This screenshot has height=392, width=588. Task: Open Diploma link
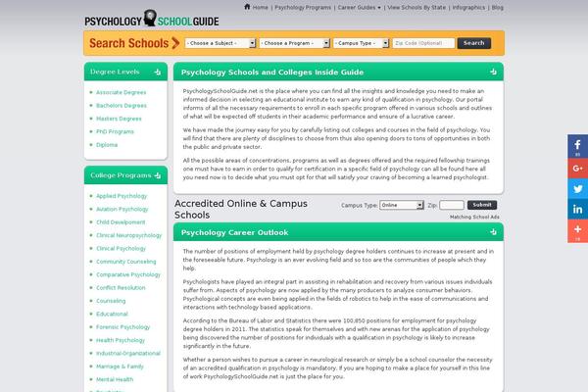tap(107, 145)
